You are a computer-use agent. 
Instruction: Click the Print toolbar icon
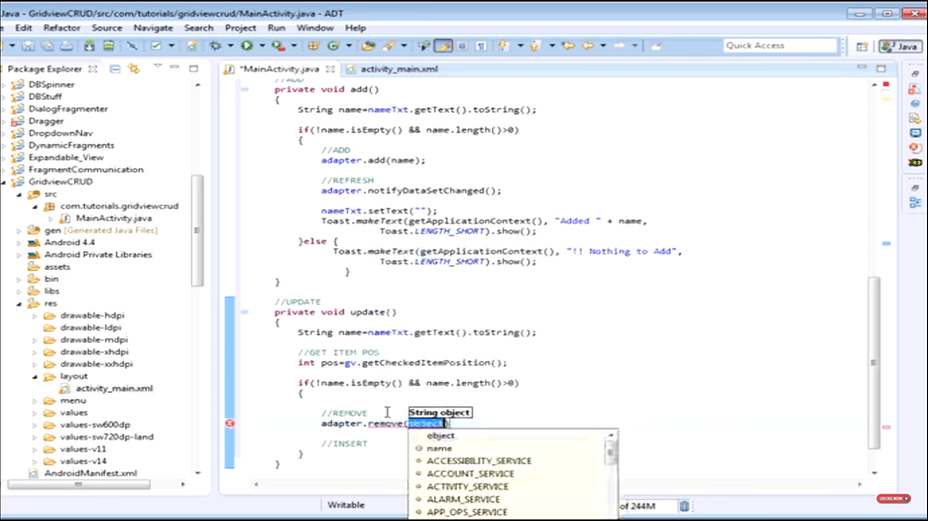(x=67, y=46)
